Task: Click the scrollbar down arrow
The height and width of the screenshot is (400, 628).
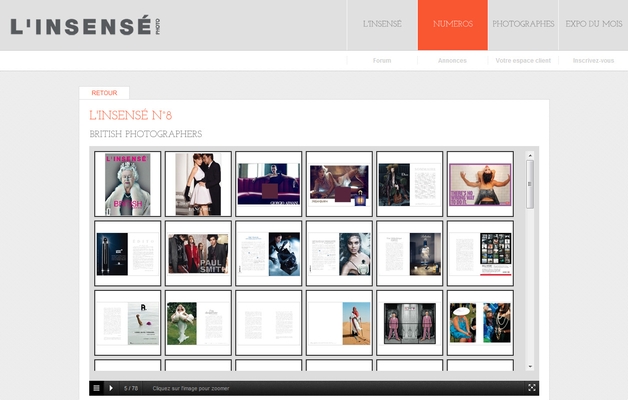Action: click(x=530, y=366)
